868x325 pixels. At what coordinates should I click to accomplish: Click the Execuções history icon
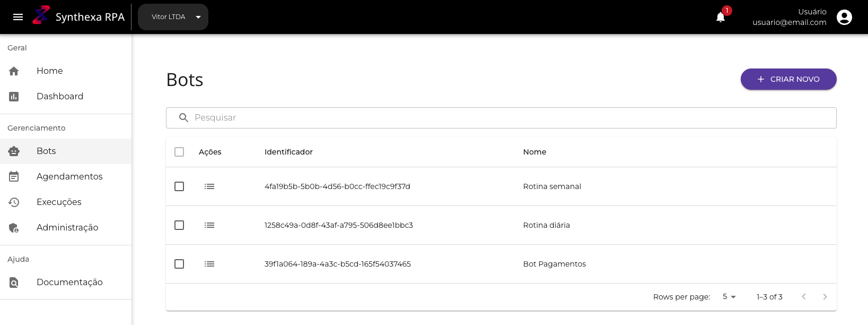(x=14, y=202)
